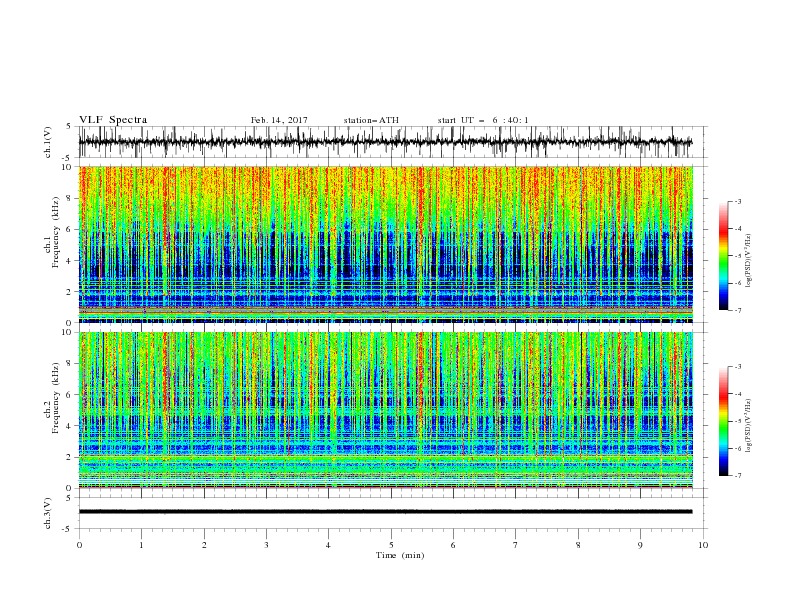792x612 pixels.
Task: Click the "5" tick on time axis
Action: [391, 545]
